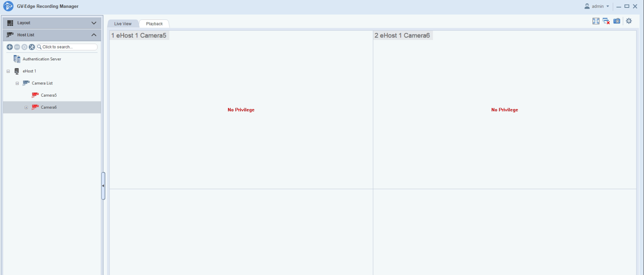
Task: Click the eHost 1 device icon
Action: click(x=17, y=71)
